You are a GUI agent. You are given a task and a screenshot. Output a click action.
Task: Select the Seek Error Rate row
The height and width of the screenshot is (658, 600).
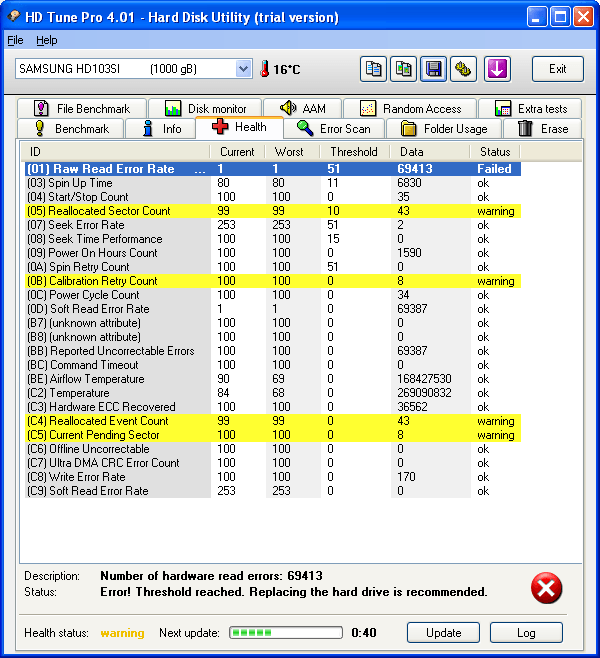coord(273,225)
